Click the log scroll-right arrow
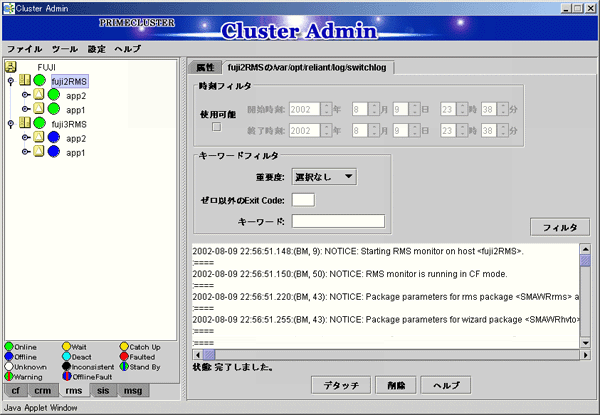The height and width of the screenshot is (415, 600). pos(585,355)
